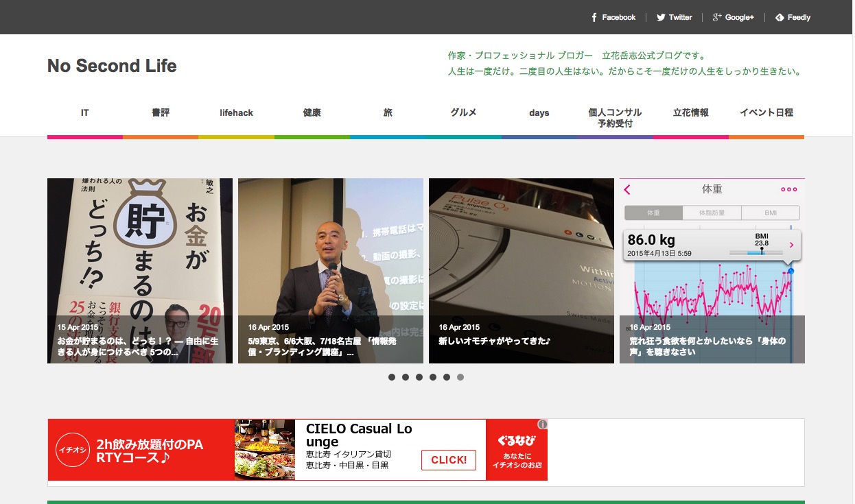Open the Google+ icon link
Image resolution: width=855 pixels, height=504 pixels.
click(x=717, y=17)
